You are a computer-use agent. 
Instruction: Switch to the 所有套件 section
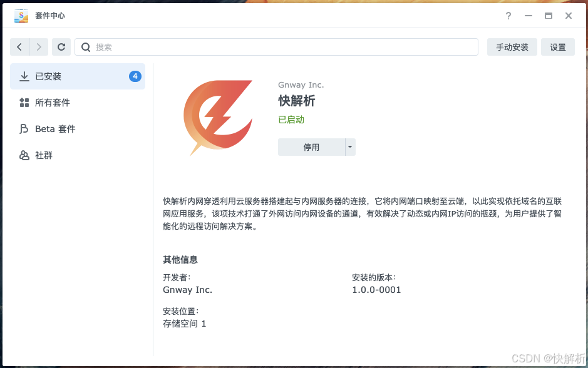click(x=53, y=102)
